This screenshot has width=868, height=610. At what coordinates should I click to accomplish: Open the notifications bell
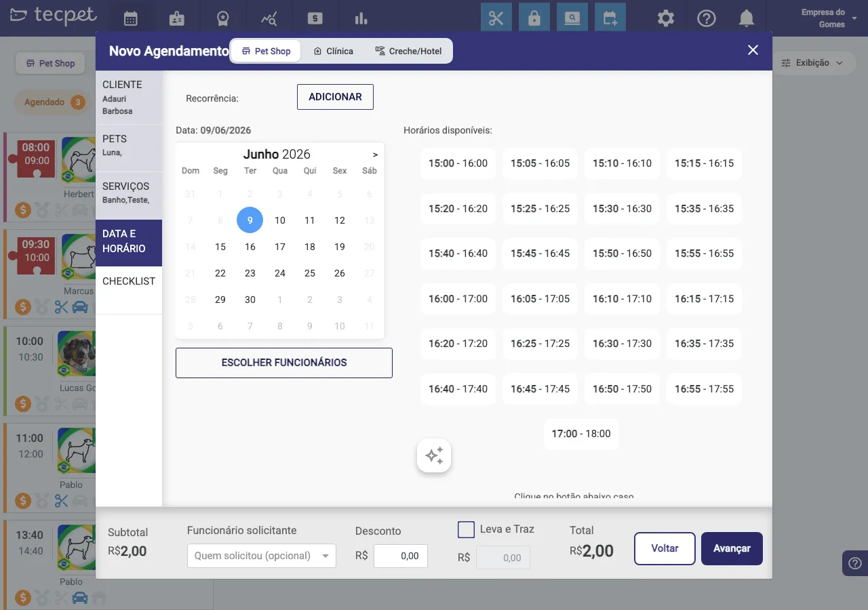[747, 18]
